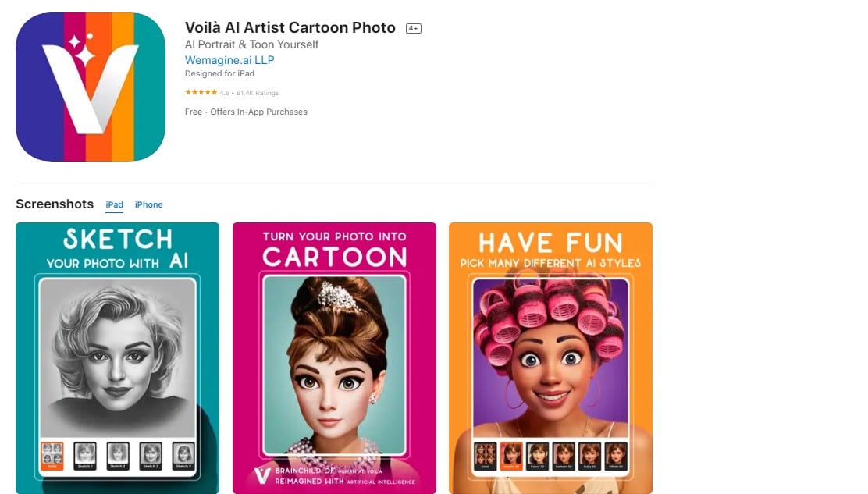This screenshot has width=868, height=494.
Task: Select the Baby 3D style icon
Action: coord(590,455)
